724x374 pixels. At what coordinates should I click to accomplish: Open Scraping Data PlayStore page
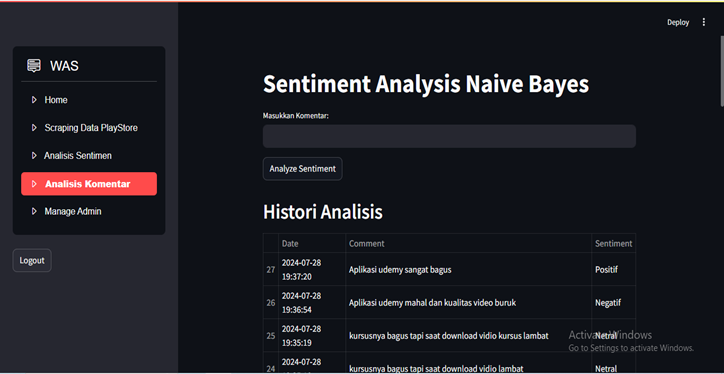tap(89, 128)
